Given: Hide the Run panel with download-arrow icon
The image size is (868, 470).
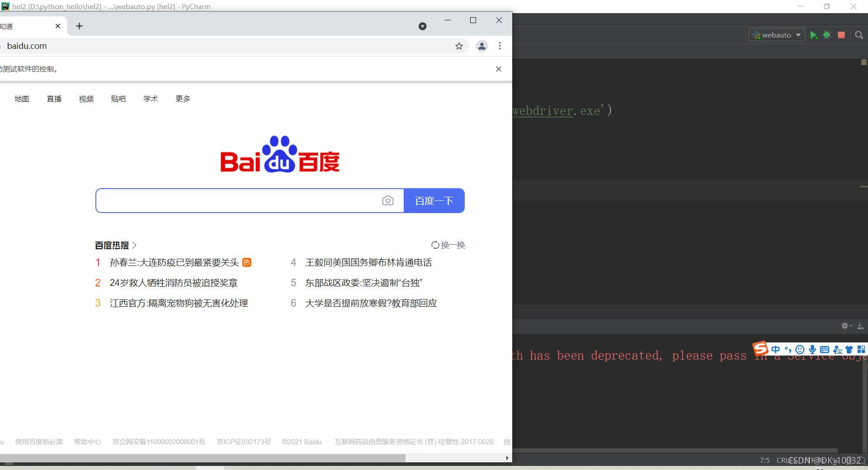Looking at the screenshot, I should coord(860,326).
